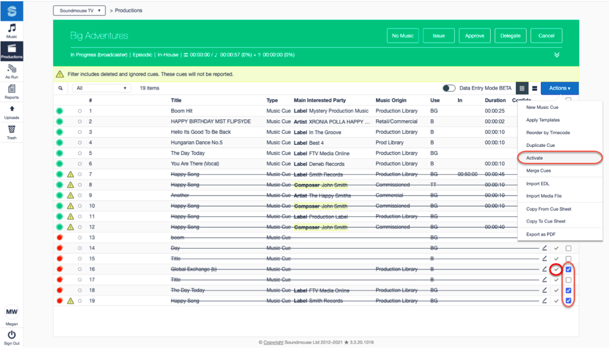The image size is (611, 364).
Task: Click green status dot for Boom Hit
Action: pyautogui.click(x=59, y=111)
